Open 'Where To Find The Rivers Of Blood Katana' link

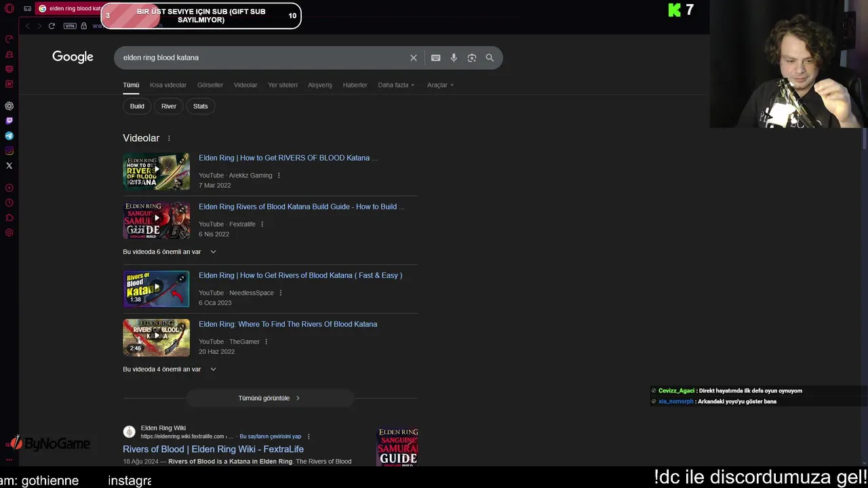[288, 324]
